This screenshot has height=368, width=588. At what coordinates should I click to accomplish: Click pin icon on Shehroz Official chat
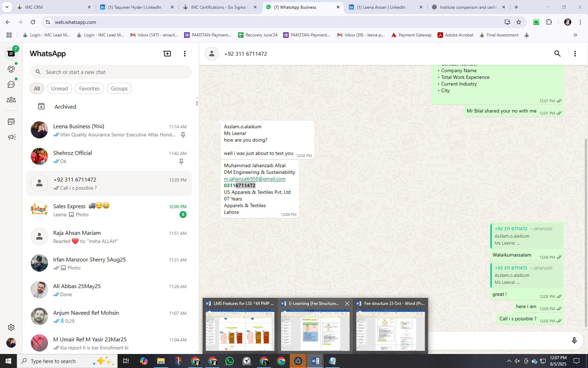click(x=181, y=162)
